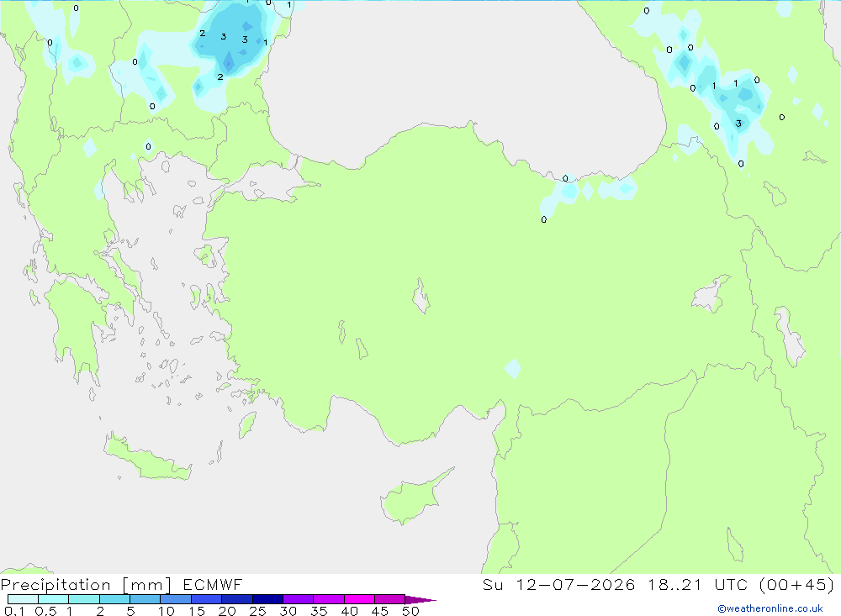The width and height of the screenshot is (841, 616).
Task: Click the 30–35 mm purple legend swatch
Action: 298,599
